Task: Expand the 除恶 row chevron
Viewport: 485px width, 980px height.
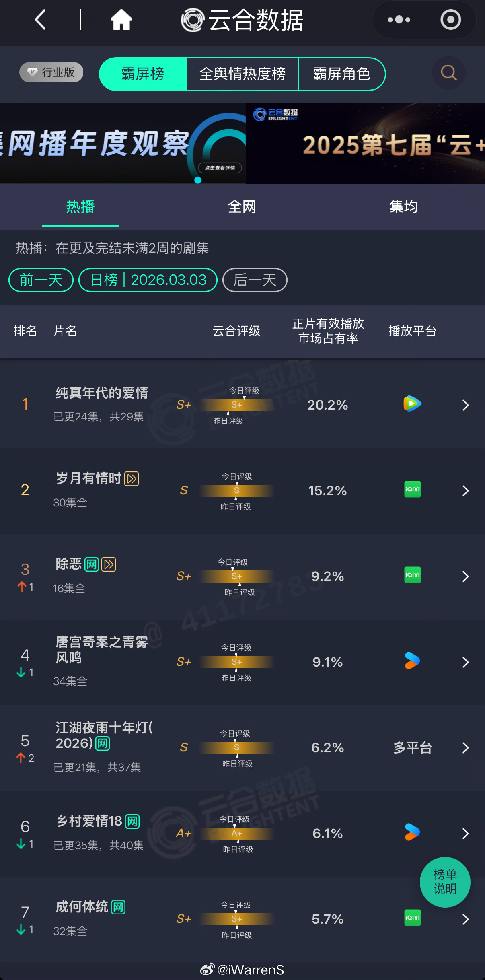Action: [465, 576]
